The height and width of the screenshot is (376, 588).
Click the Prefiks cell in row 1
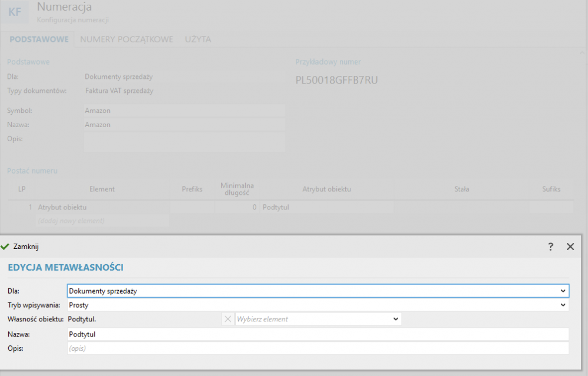click(192, 207)
